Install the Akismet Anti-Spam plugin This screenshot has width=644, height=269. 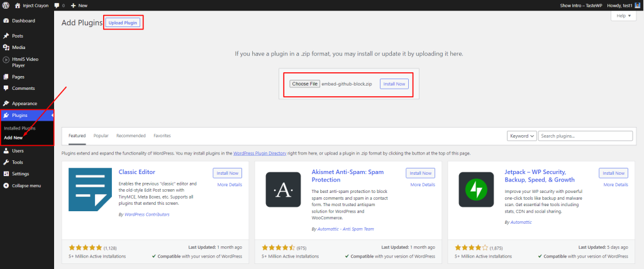[x=421, y=173]
